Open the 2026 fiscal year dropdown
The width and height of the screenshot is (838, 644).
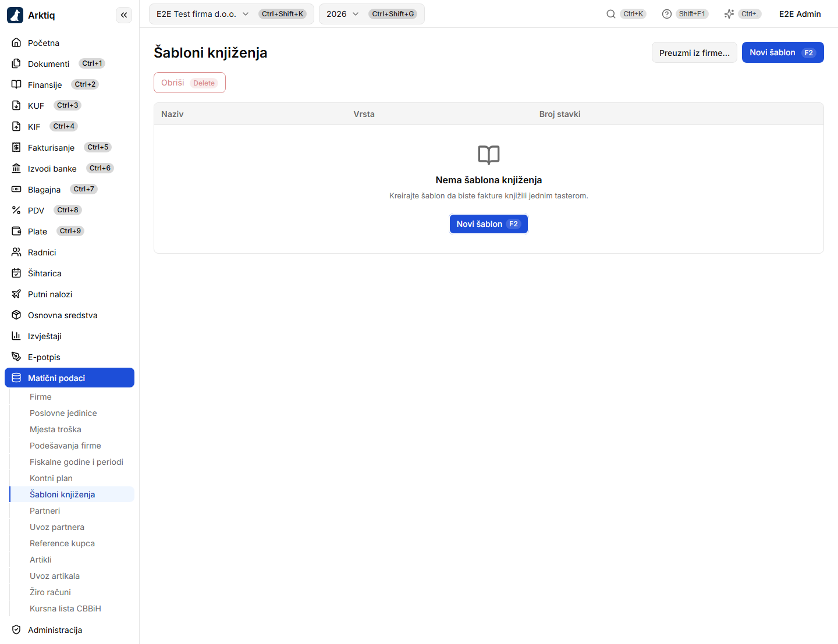click(372, 14)
